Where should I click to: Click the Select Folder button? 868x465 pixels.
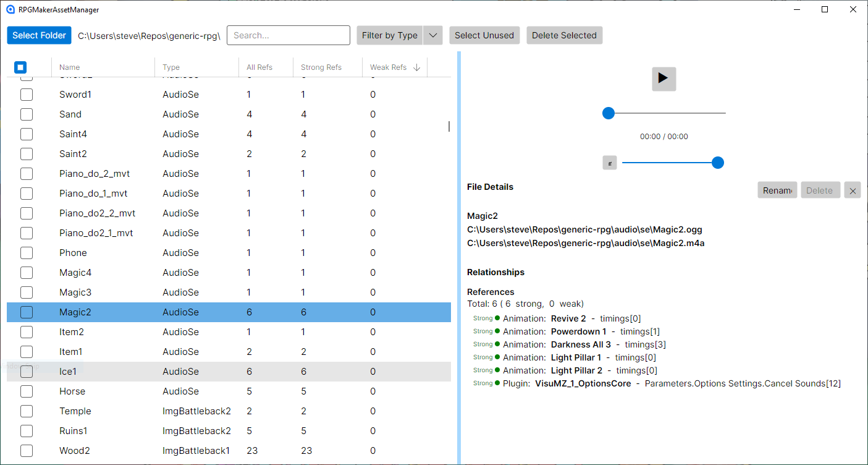tap(39, 35)
